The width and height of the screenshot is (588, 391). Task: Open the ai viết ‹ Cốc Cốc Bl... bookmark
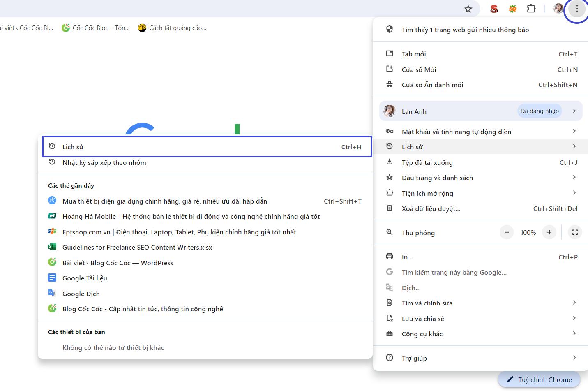(x=26, y=28)
